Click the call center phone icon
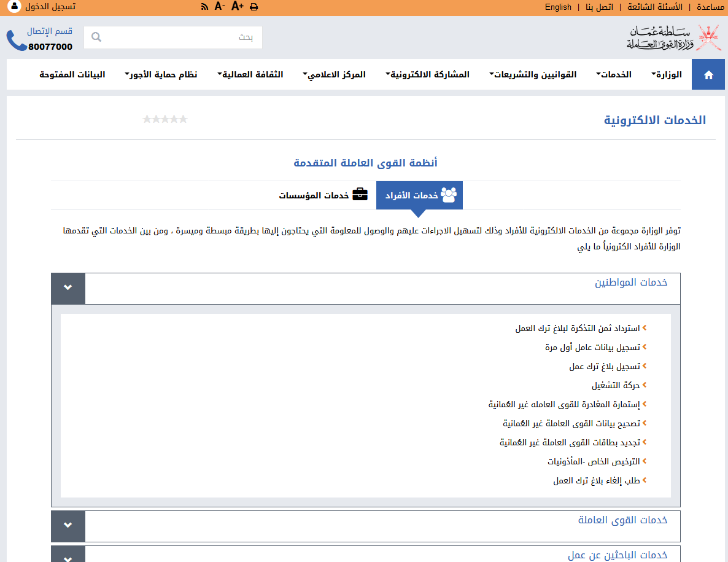Screen dimensions: 728x562 point(17,41)
